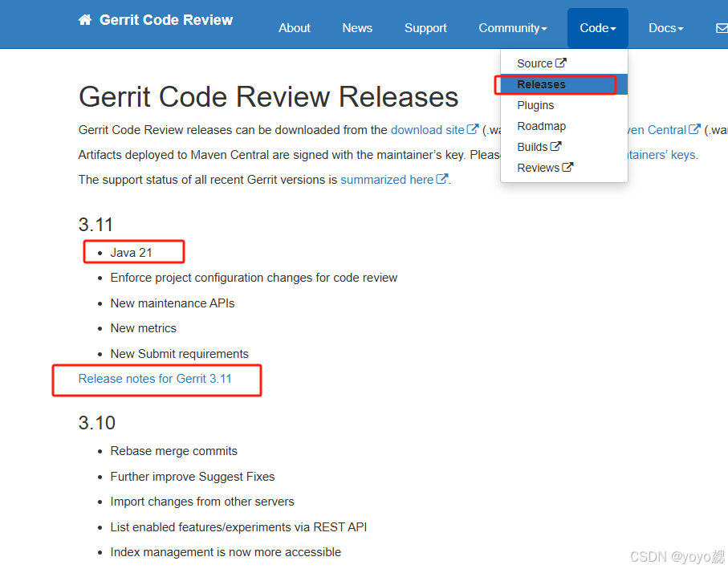Screen dimensions: 728x569
Task: Expand the Docs dropdown menu
Action: coord(665,28)
